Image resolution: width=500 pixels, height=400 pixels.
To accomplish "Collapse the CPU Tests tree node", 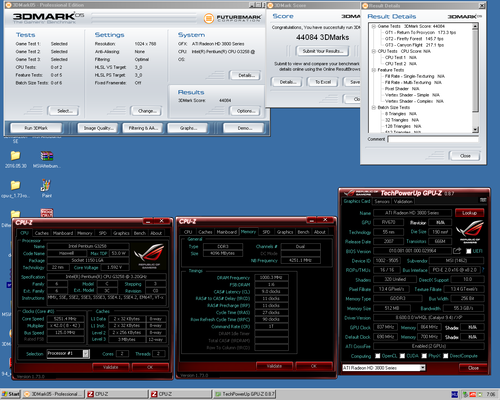I will pos(374,51).
